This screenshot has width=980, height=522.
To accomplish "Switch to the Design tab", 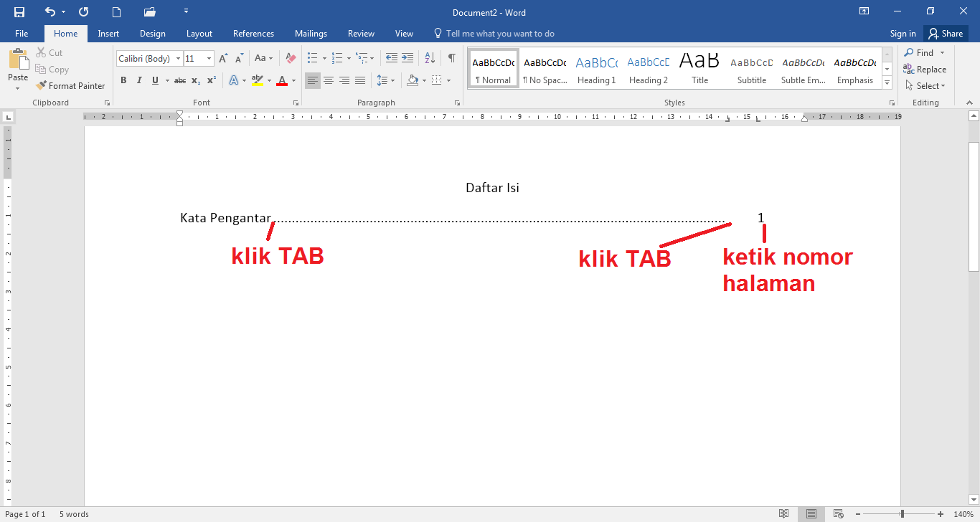I will tap(152, 34).
